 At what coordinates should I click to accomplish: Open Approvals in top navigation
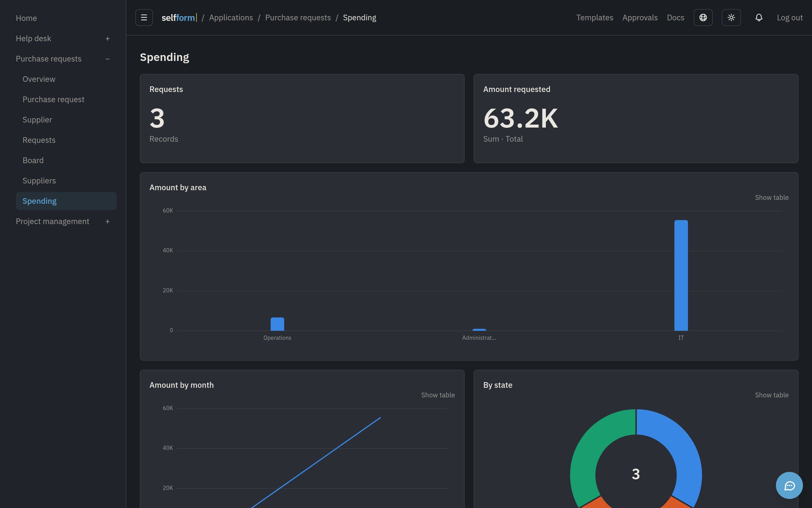click(640, 17)
